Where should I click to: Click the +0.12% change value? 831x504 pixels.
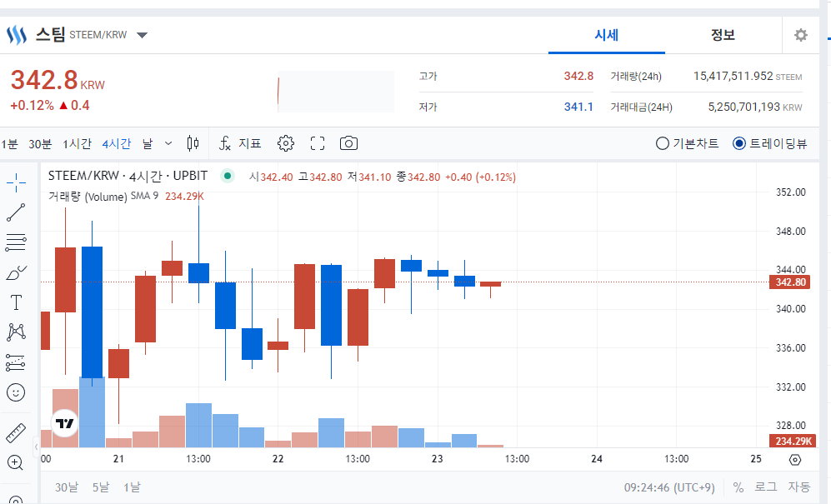(x=32, y=105)
